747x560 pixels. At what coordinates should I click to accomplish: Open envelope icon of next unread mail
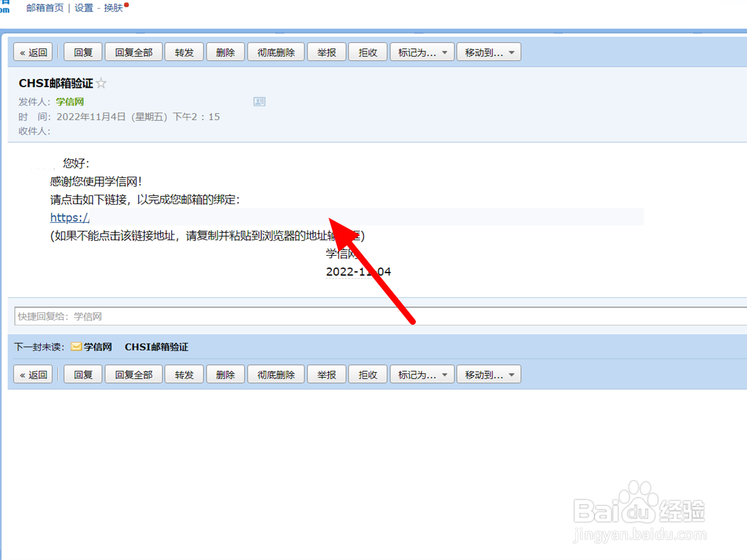click(x=76, y=347)
